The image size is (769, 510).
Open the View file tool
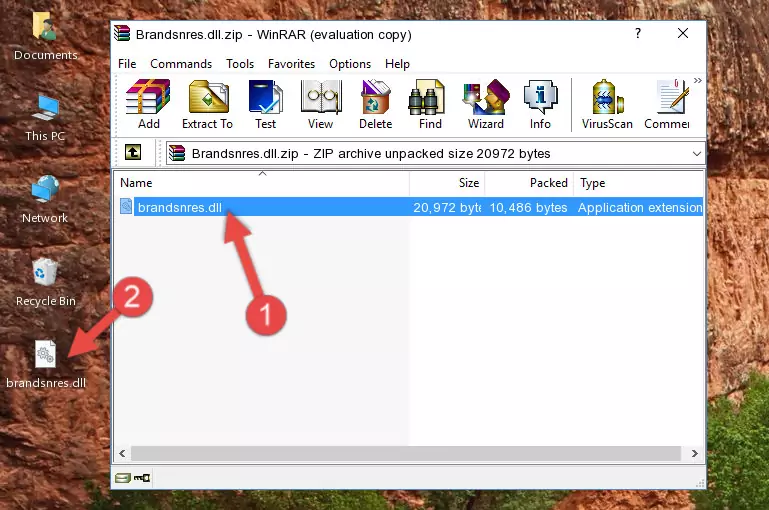tap(321, 104)
